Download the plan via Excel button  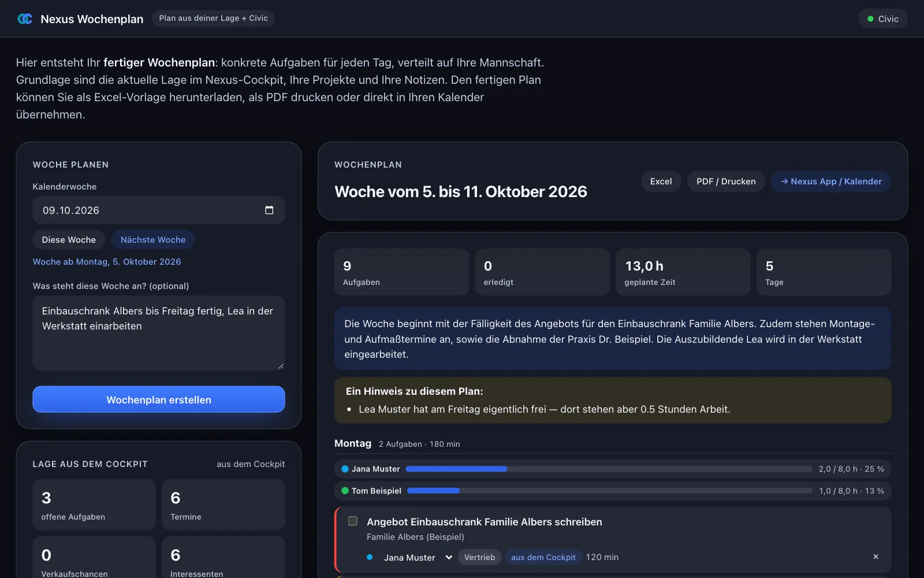(661, 181)
